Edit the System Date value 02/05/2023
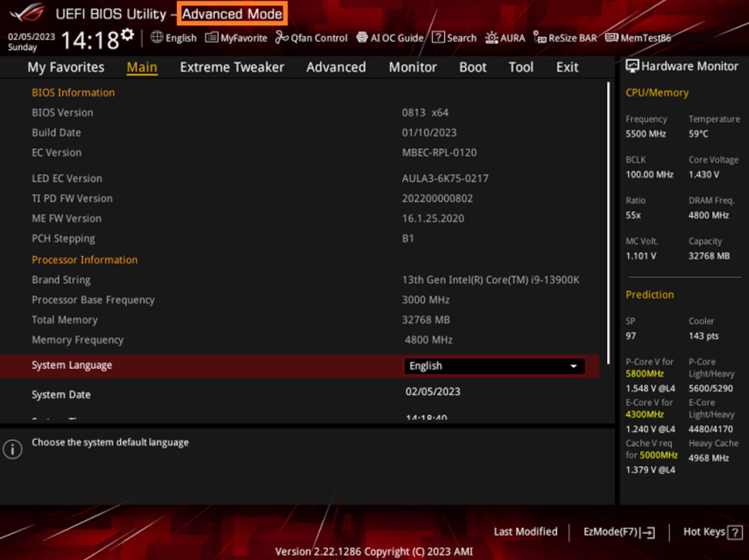This screenshot has height=560, width=749. 433,391
